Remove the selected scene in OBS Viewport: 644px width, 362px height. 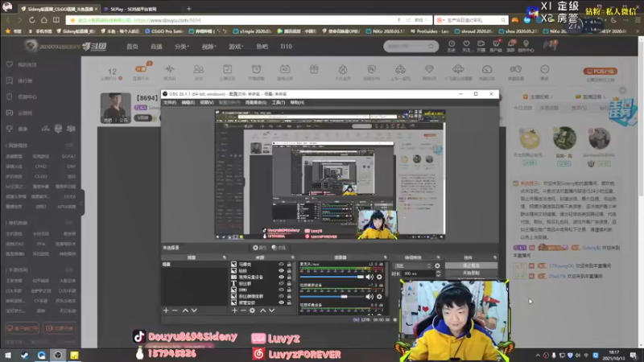175,311
